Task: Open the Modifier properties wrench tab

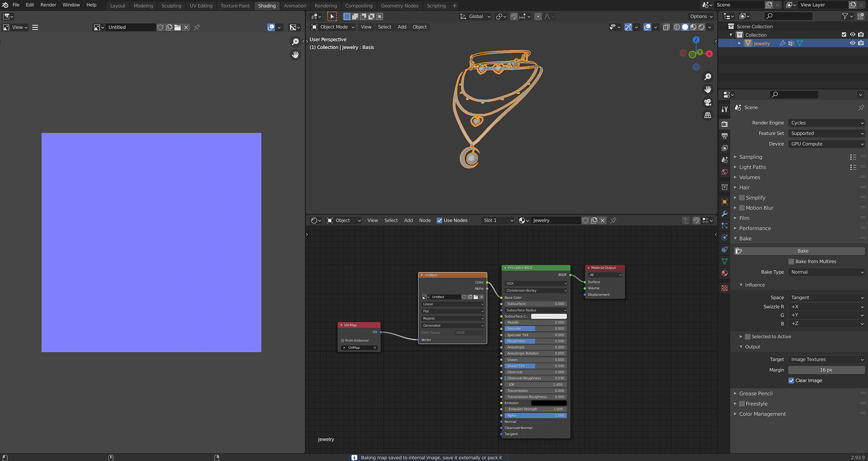Action: pos(724,214)
